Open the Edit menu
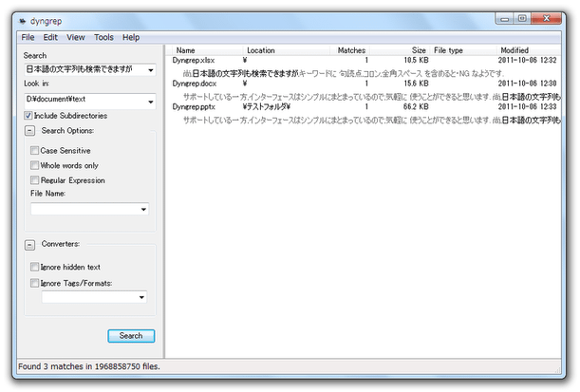 click(50, 37)
